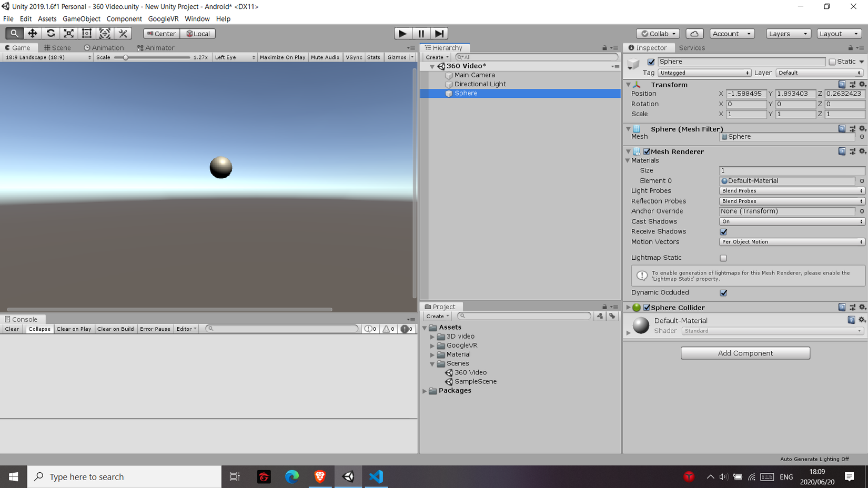Adjust the Game view Scale slider
This screenshot has height=488, width=868.
click(126, 57)
